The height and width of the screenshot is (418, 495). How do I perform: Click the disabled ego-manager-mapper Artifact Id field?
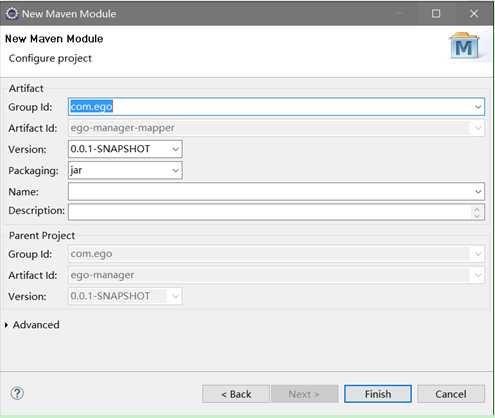point(276,128)
